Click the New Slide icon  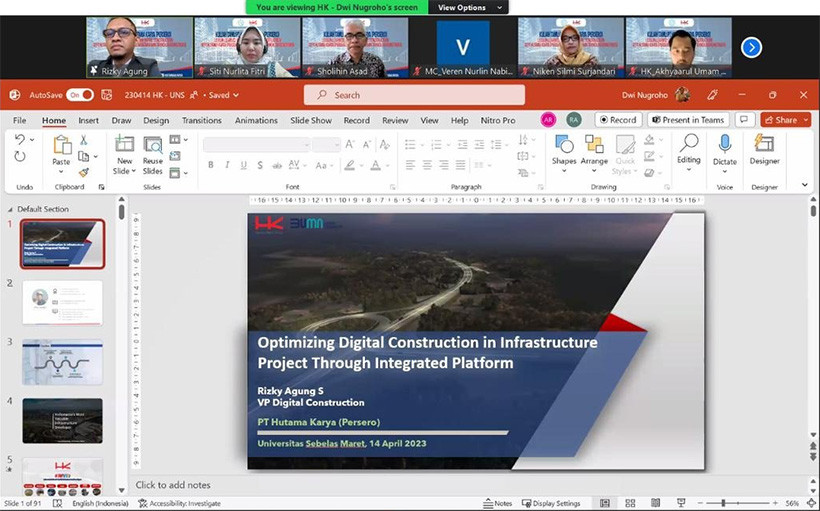[124, 144]
